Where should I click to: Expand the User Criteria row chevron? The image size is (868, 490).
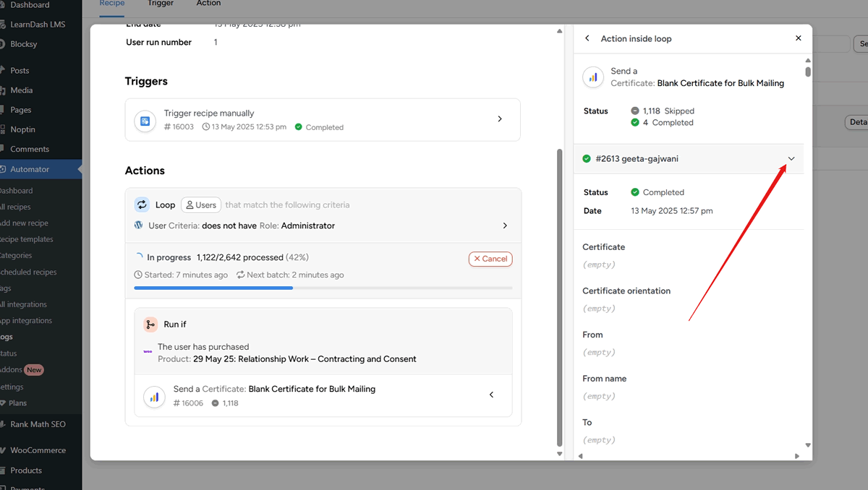point(505,225)
